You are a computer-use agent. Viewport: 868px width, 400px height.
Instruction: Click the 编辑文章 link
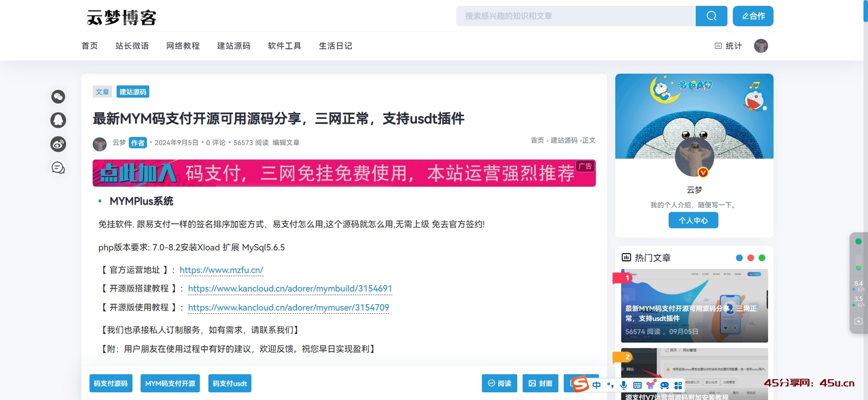(286, 142)
